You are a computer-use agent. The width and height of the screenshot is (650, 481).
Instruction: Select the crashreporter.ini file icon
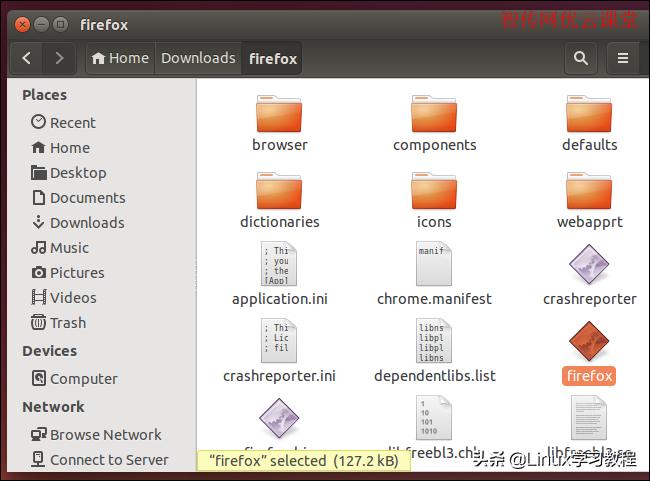[x=279, y=341]
